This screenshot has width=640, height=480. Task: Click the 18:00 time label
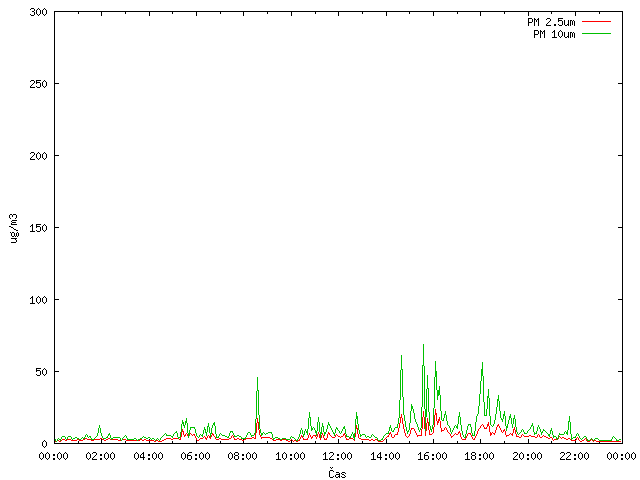pyautogui.click(x=480, y=456)
